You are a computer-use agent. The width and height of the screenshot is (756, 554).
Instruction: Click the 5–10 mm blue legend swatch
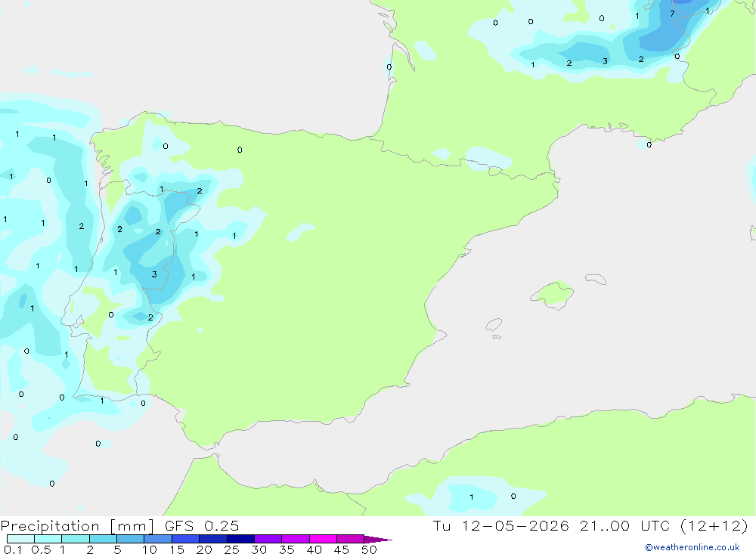click(131, 539)
